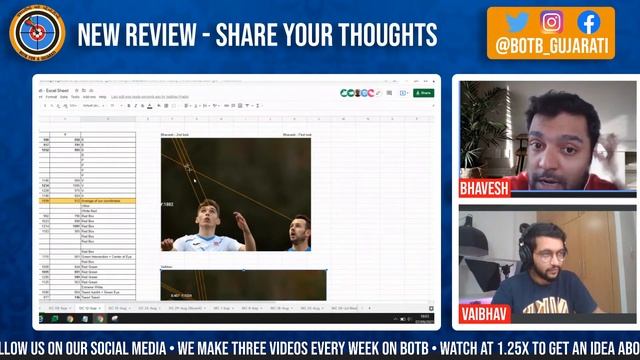Switch to the 'WC 8 Sep' sheet tab

click(x=251, y=308)
